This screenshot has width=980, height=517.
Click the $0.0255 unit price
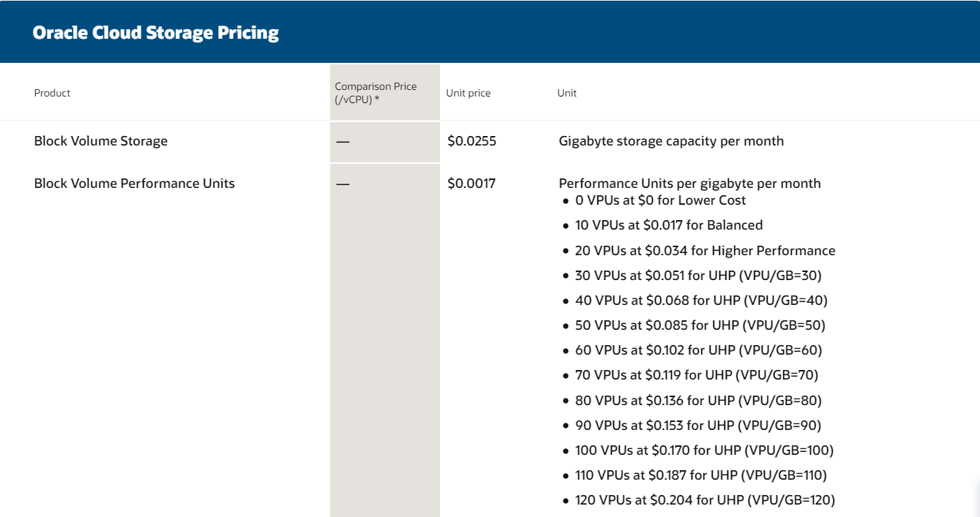(472, 141)
